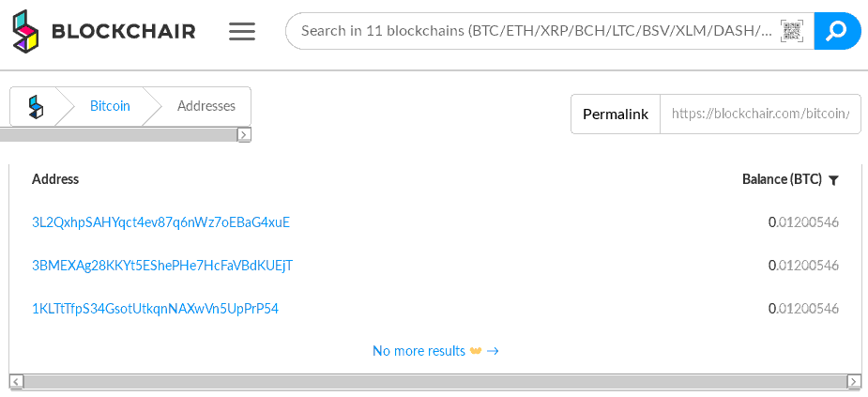Click the arrow after No more results

pos(493,351)
